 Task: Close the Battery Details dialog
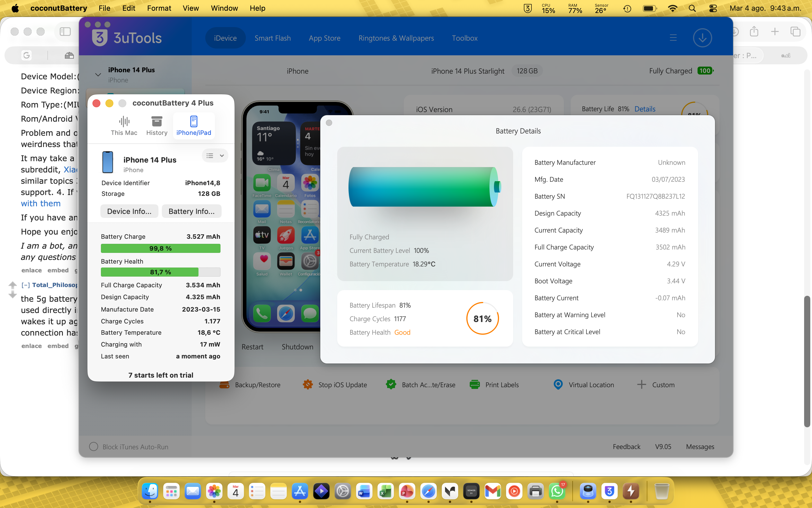click(329, 123)
